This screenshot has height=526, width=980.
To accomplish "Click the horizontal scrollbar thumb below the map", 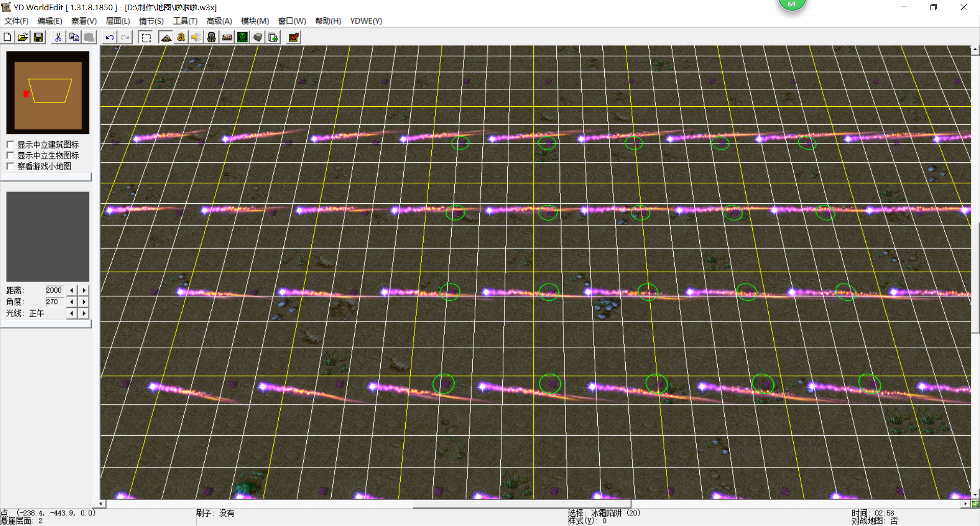I will pyautogui.click(x=522, y=504).
